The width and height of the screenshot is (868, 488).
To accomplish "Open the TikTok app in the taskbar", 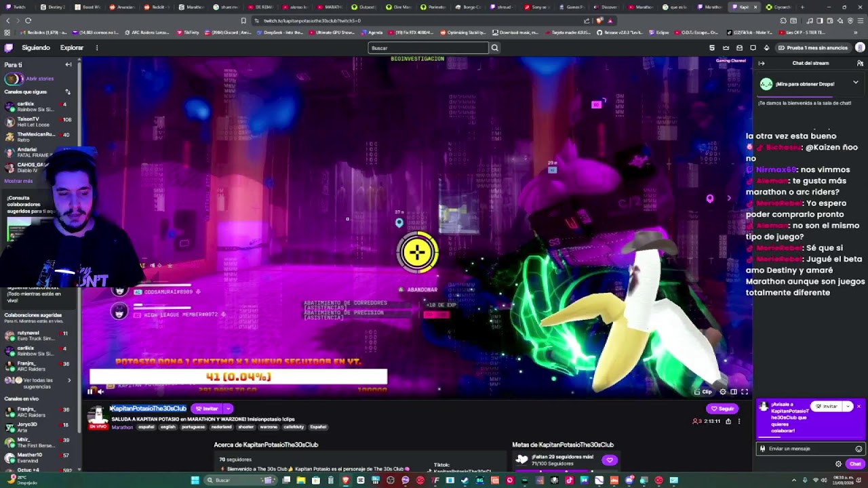I will coord(569,481).
